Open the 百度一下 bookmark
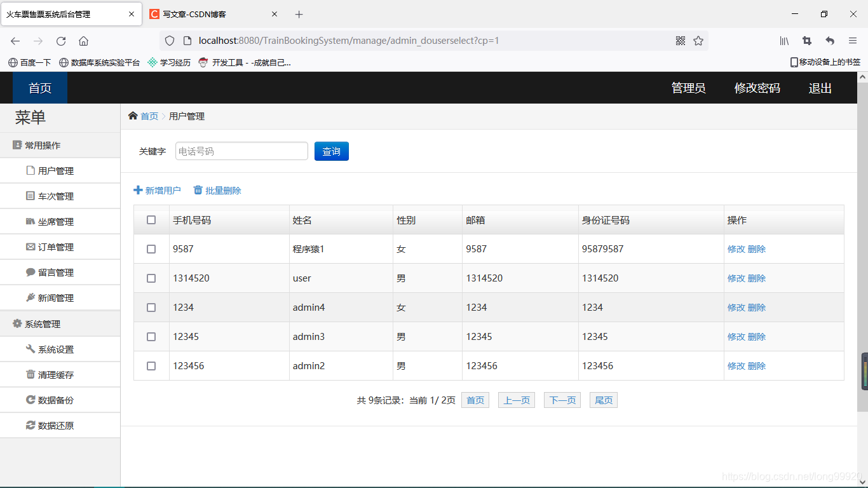868x488 pixels. pos(29,62)
